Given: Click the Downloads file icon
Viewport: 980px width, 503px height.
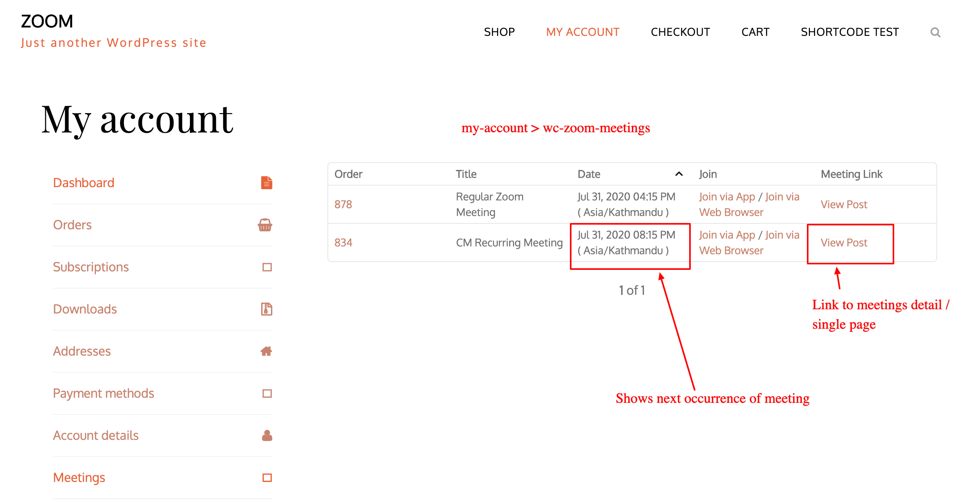Looking at the screenshot, I should (x=267, y=309).
